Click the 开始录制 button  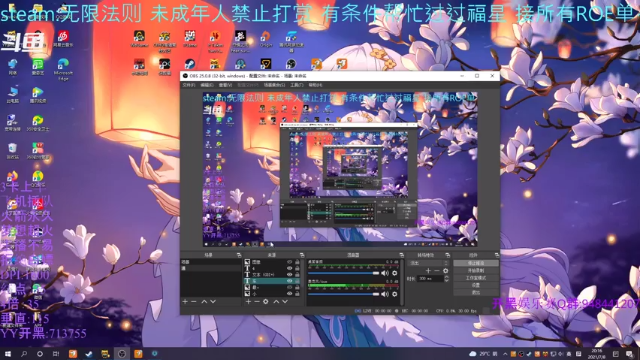(x=476, y=271)
